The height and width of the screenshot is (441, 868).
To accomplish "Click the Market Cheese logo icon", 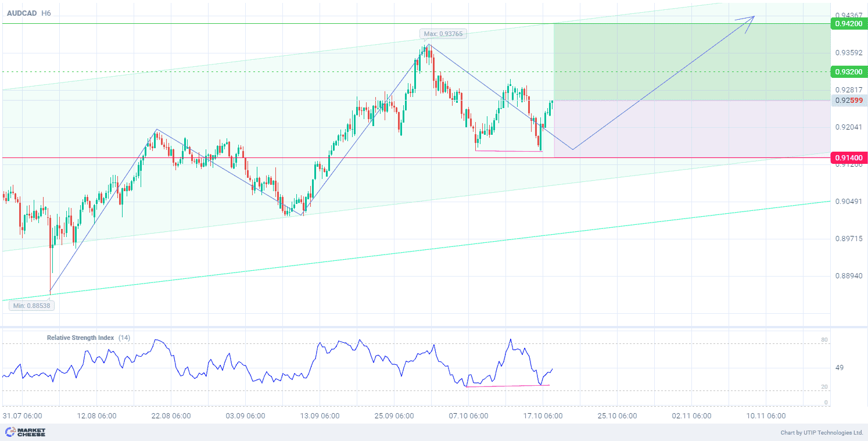I will coord(10,432).
